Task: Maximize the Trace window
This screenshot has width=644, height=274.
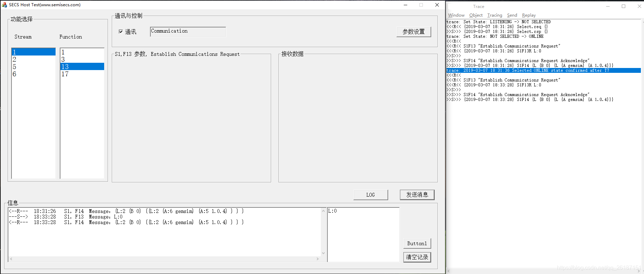Action: pyautogui.click(x=624, y=6)
